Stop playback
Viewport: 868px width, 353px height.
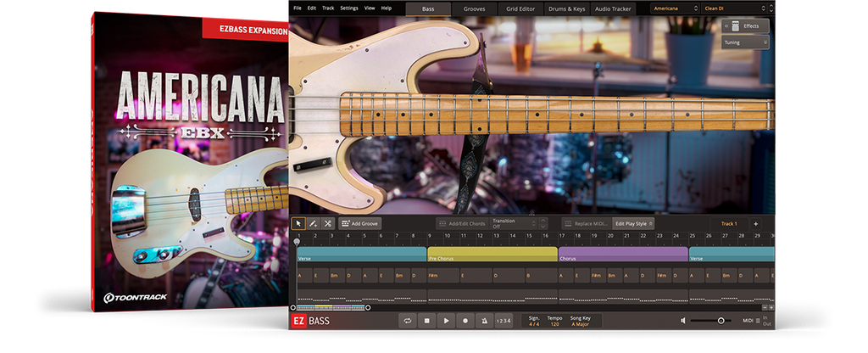tap(427, 320)
